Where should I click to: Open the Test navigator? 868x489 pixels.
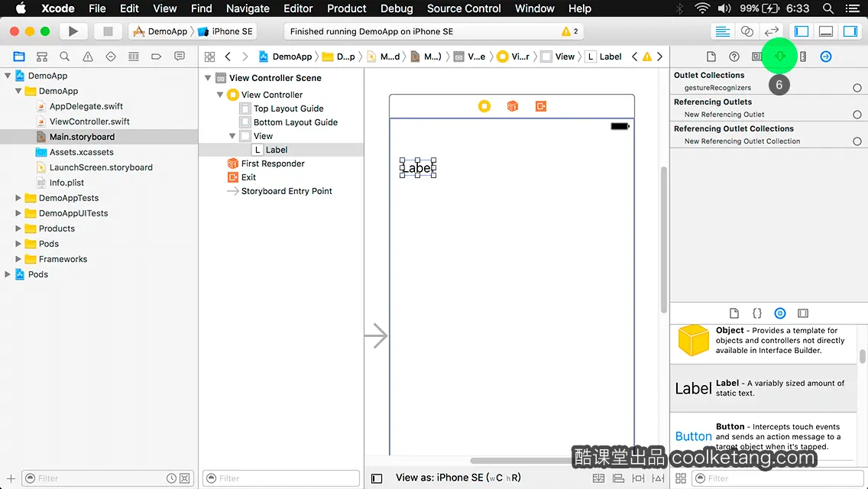111,57
